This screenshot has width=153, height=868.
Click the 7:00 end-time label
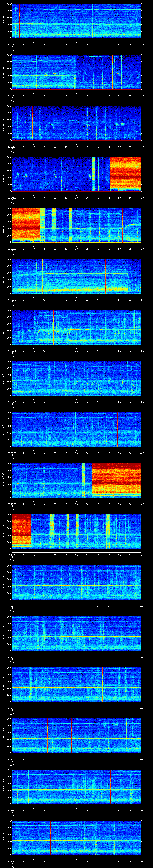141,300
